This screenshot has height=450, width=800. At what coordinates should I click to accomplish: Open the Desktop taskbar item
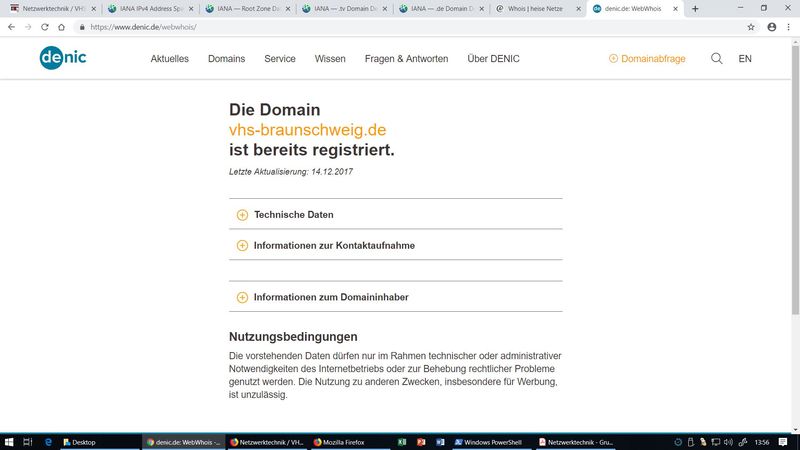pos(99,442)
